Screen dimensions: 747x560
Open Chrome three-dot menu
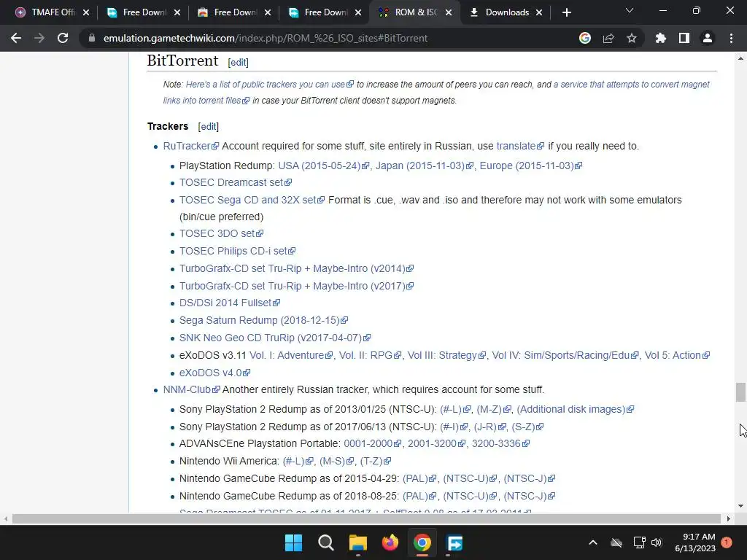[731, 38]
